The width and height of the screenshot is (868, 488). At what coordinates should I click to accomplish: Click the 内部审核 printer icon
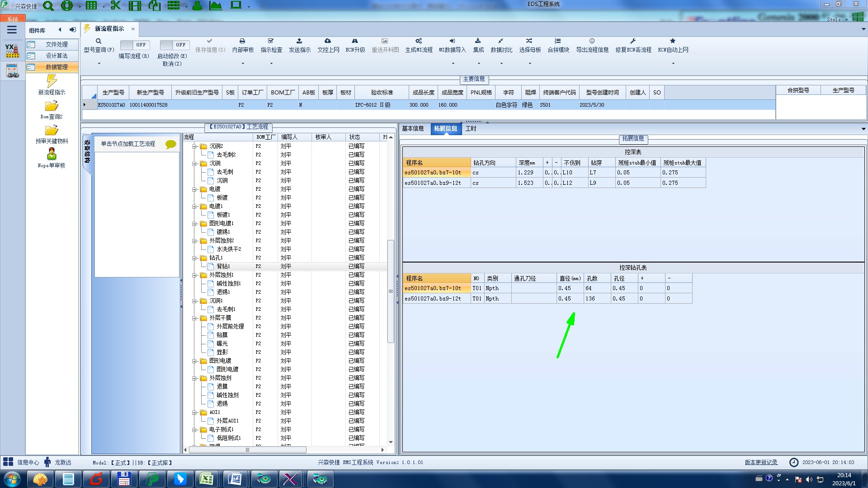[x=242, y=41]
